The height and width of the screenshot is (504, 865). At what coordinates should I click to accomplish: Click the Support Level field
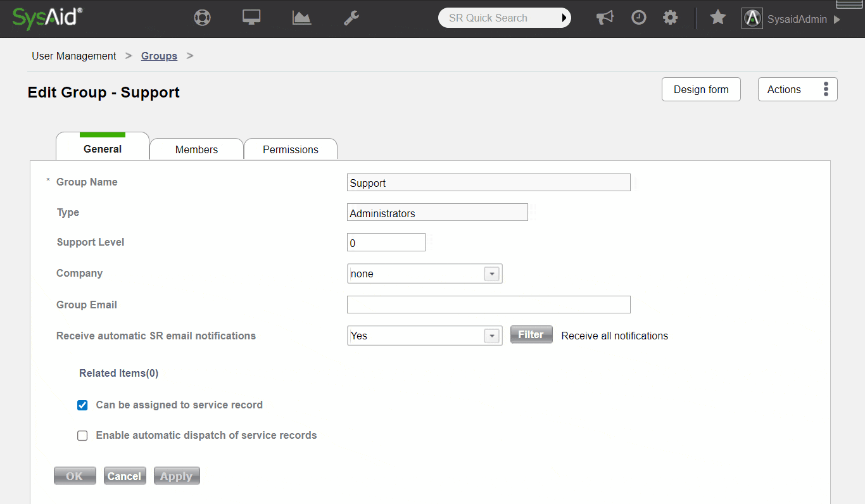click(386, 243)
